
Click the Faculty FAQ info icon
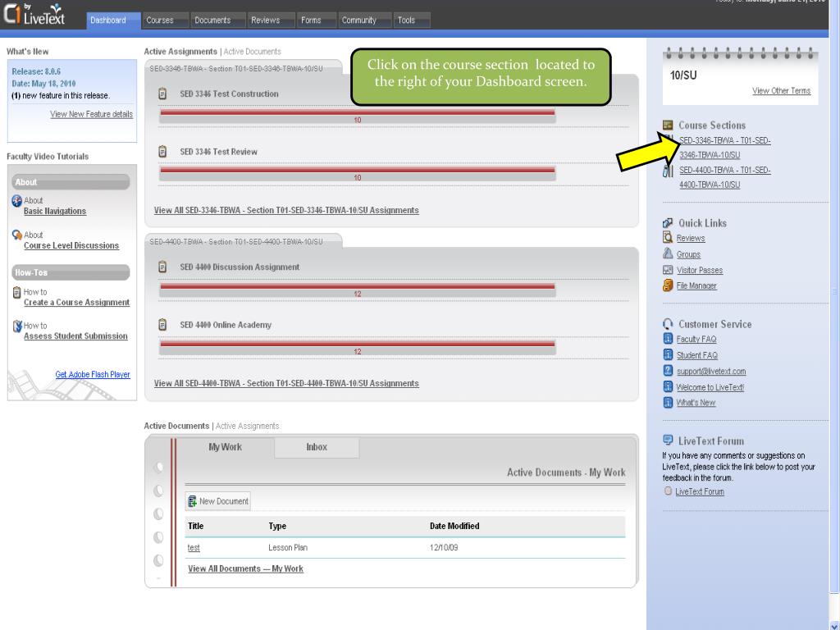pos(668,338)
